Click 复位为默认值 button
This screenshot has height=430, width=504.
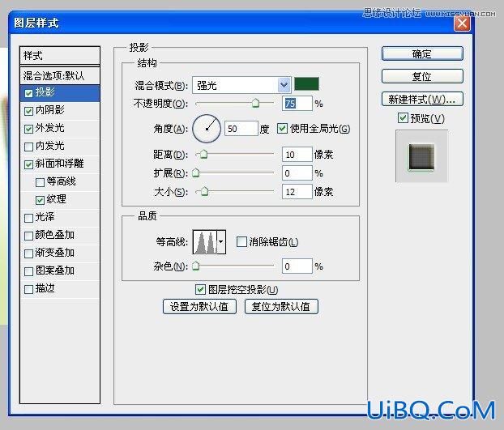pos(281,306)
